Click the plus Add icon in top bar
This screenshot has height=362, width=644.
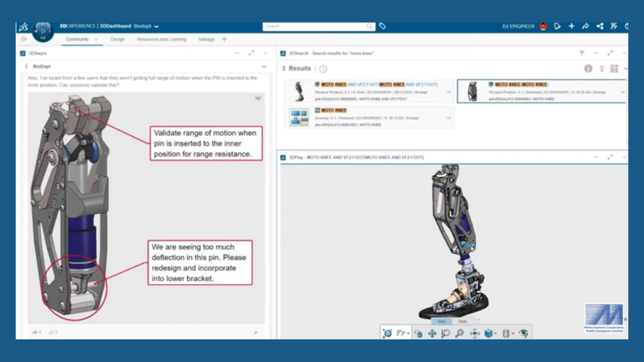click(571, 26)
